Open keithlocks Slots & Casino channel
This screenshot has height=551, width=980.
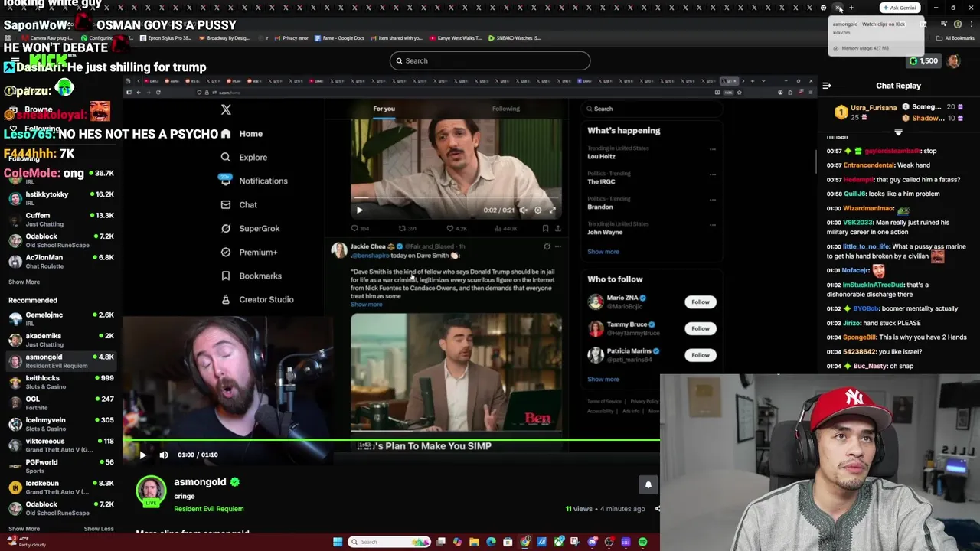point(61,382)
